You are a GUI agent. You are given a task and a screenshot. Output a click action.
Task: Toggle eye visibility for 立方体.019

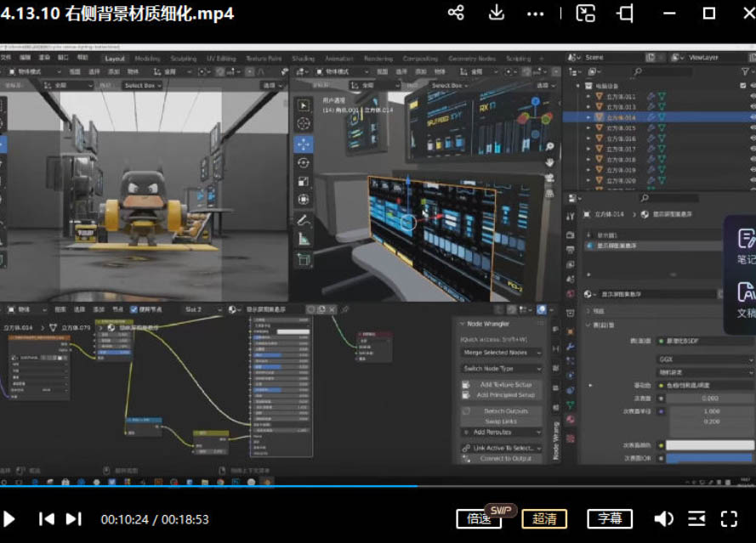753,170
